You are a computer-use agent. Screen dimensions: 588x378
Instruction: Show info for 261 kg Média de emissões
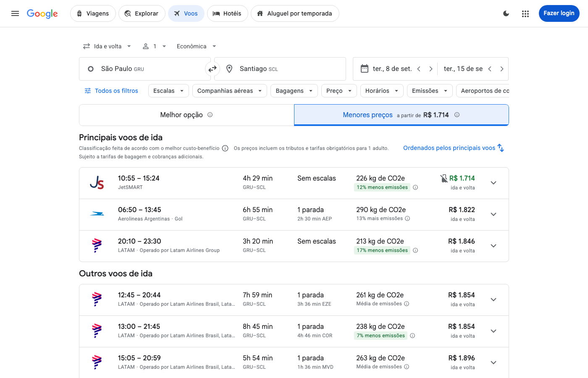407,304
